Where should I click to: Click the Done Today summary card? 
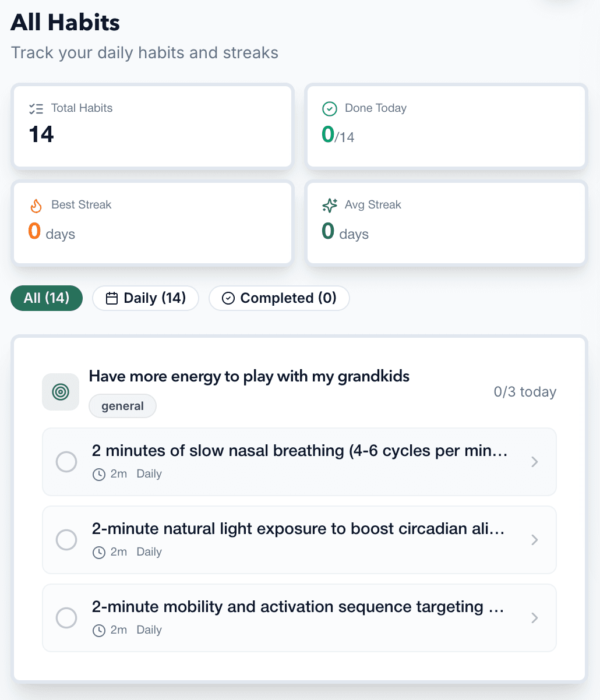[446, 126]
